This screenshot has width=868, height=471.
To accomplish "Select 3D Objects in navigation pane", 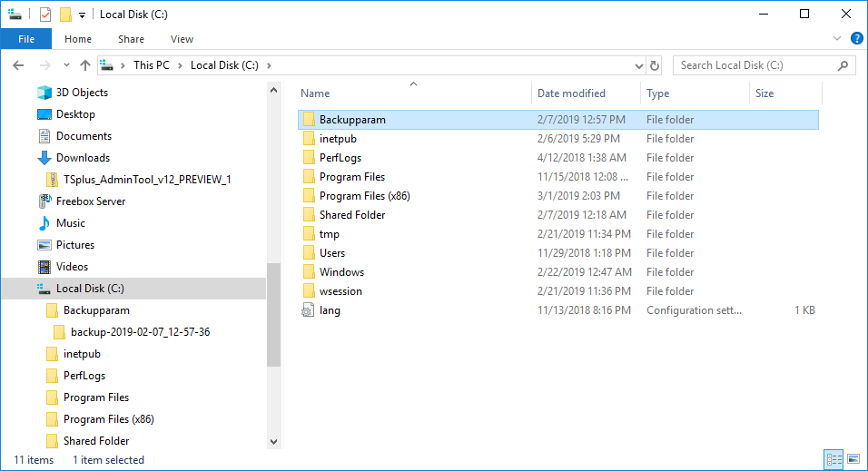I will [82, 93].
